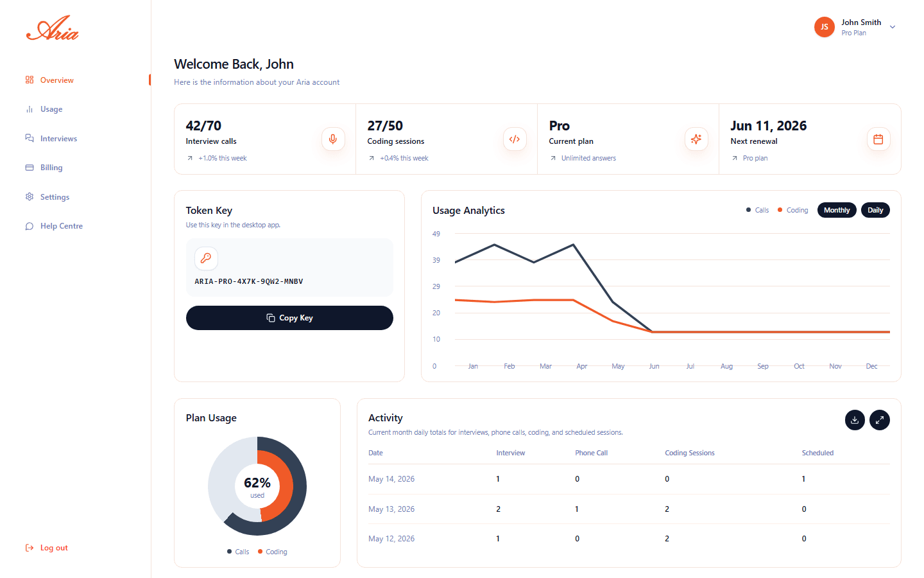Click the sparkle icon on Current plan card
The width and height of the screenshot is (924, 578).
(696, 139)
